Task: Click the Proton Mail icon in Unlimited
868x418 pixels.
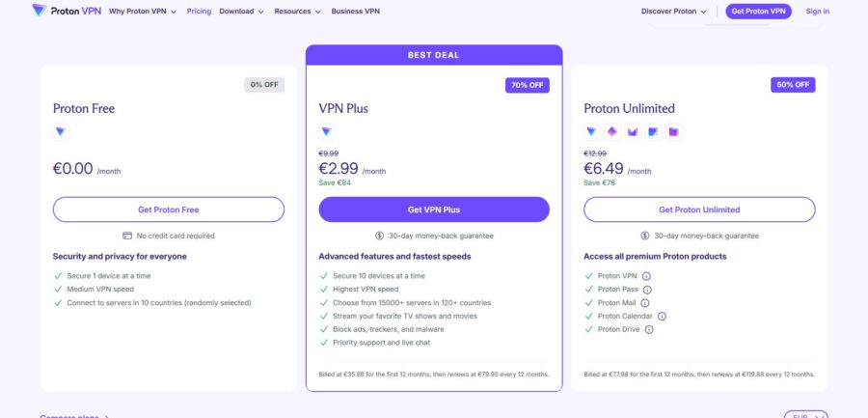Action: tap(633, 132)
